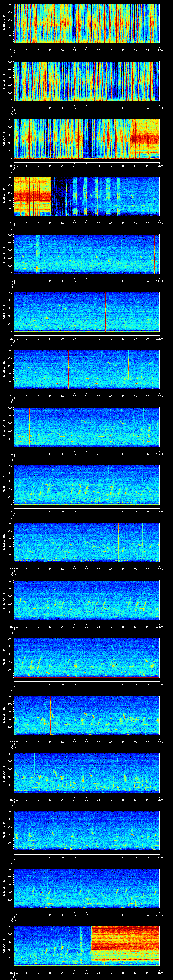Click the red vertical spike in the 3:28:00 panel
This screenshot has height=980, width=173.
[x=50, y=716]
